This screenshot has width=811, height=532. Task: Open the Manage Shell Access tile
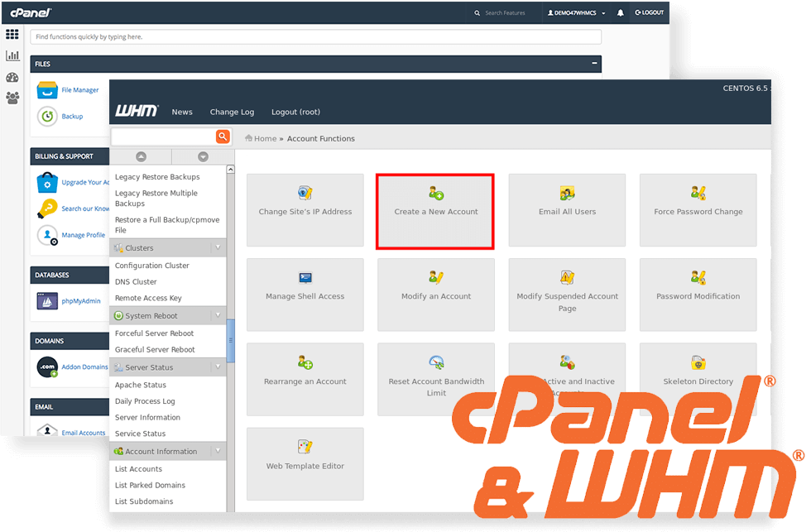coord(305,295)
